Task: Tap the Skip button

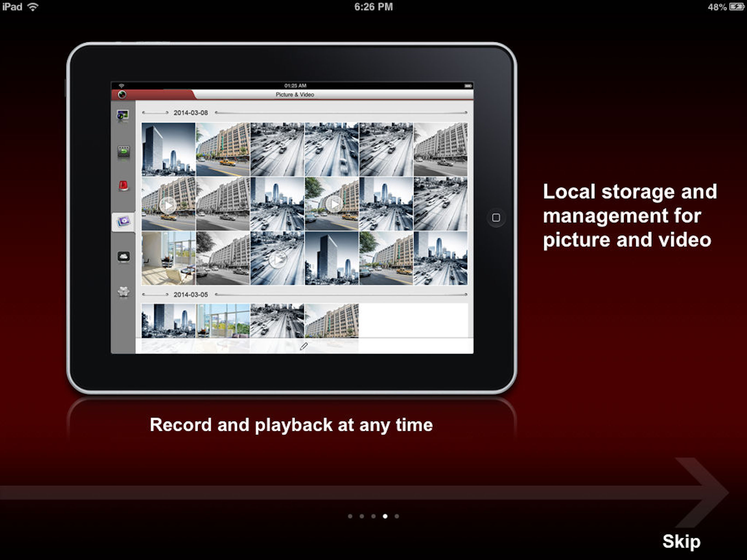Action: pos(681,541)
